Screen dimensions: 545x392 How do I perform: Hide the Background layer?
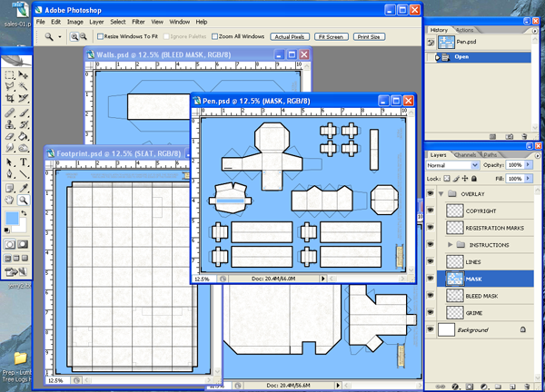click(431, 329)
